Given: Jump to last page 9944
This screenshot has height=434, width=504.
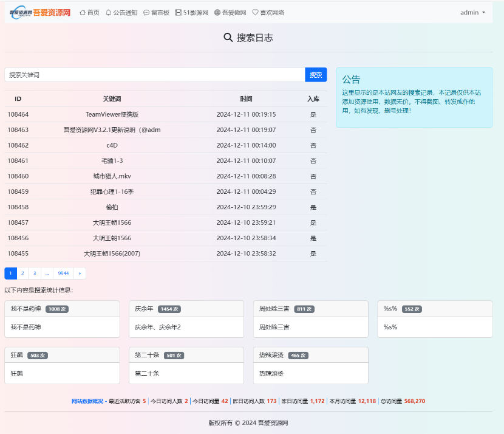Looking at the screenshot, I should 63,273.
